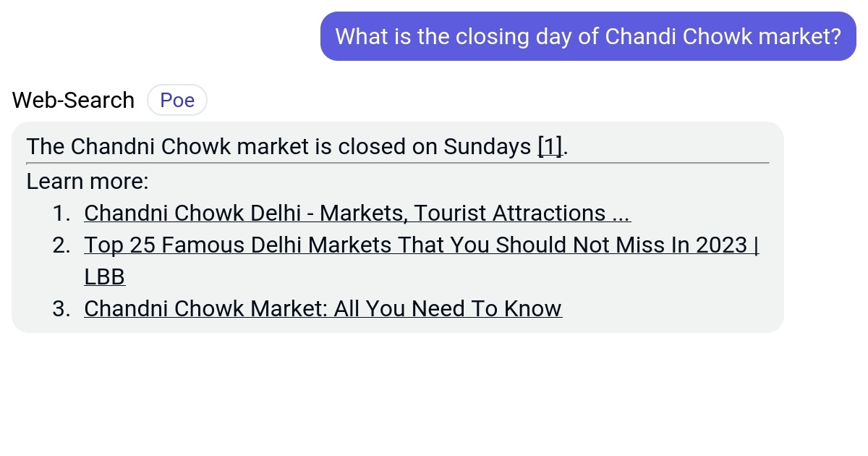The height and width of the screenshot is (456, 868).
Task: Click the Poe badge beside Web-Search
Action: point(177,100)
